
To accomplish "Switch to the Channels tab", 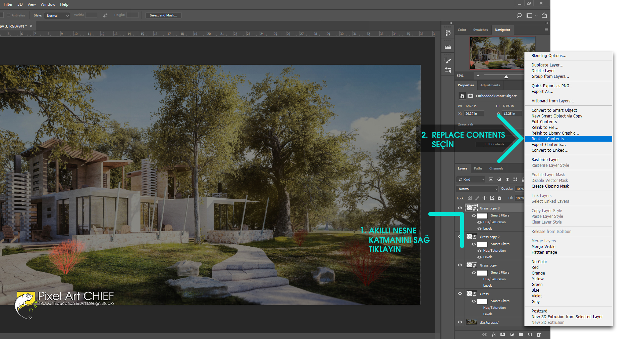I will coord(496,168).
